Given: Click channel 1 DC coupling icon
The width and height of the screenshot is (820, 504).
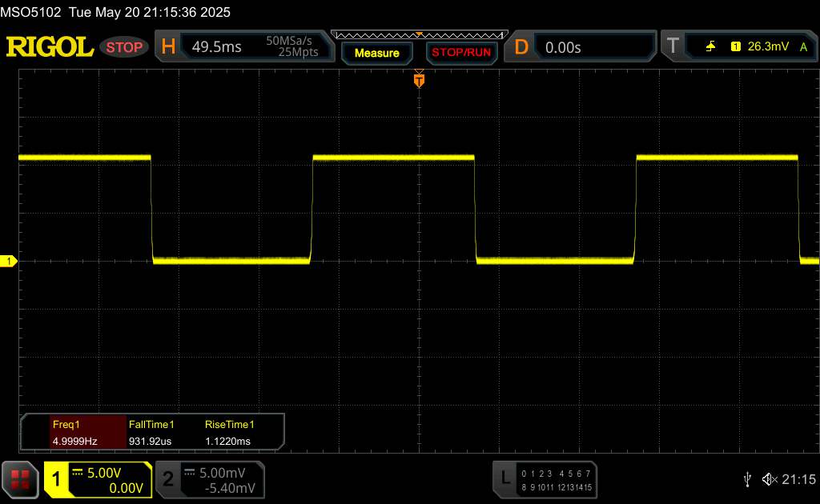Looking at the screenshot, I should [78, 472].
